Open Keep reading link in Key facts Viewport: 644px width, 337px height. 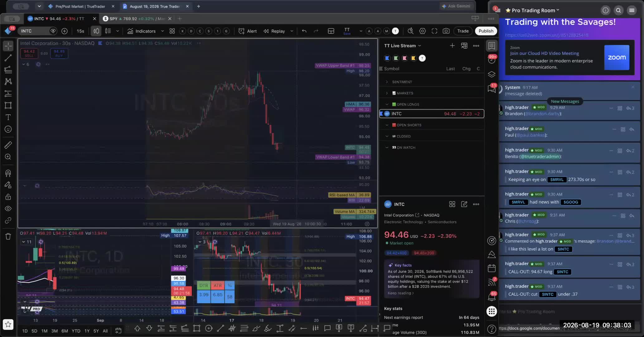click(x=400, y=293)
